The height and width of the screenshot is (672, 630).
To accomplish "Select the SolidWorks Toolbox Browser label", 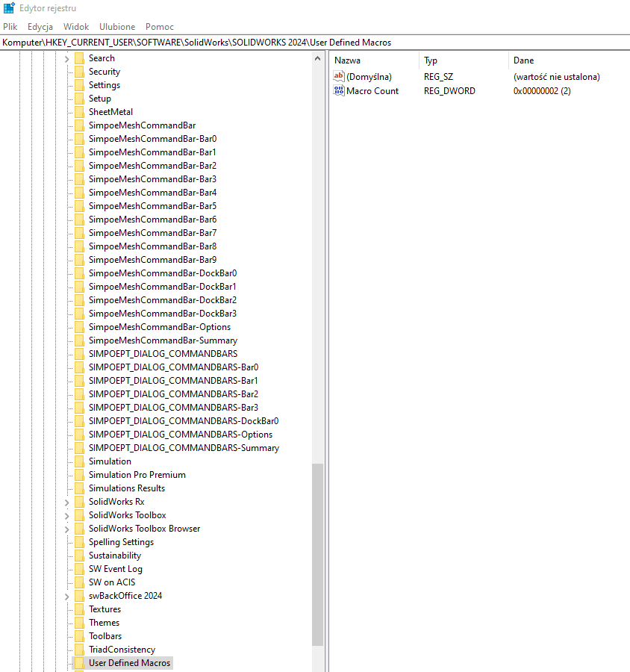I will point(144,529).
